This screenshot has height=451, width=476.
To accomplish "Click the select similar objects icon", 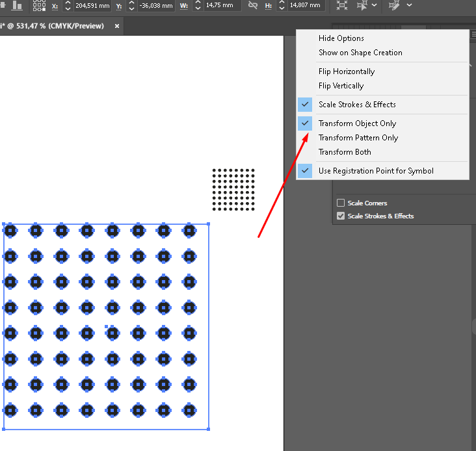I will pyautogui.click(x=362, y=5).
